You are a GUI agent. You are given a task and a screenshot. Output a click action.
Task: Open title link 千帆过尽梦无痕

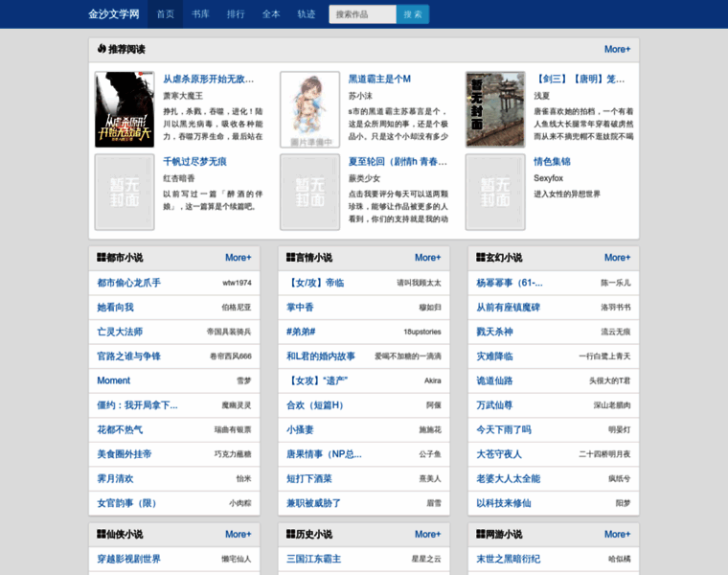[194, 162]
